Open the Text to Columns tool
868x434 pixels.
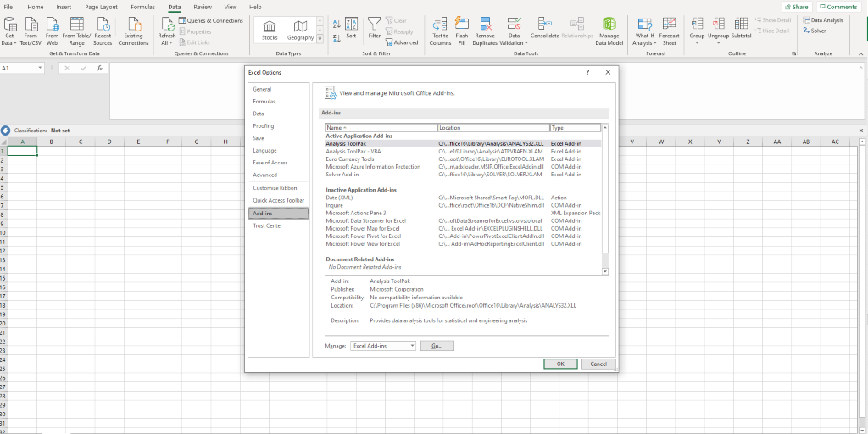click(440, 25)
